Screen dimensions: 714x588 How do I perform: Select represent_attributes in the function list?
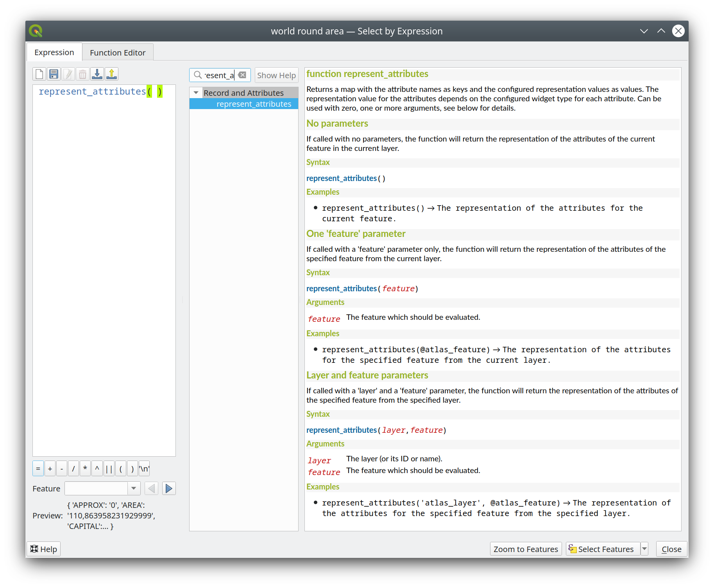254,104
